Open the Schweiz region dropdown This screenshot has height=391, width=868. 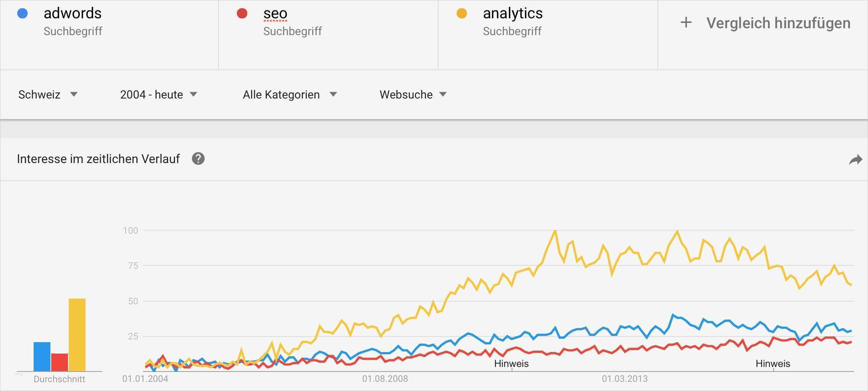click(48, 94)
